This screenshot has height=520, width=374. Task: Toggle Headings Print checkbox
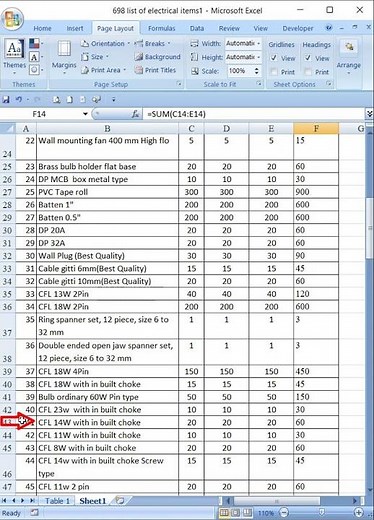click(x=308, y=72)
